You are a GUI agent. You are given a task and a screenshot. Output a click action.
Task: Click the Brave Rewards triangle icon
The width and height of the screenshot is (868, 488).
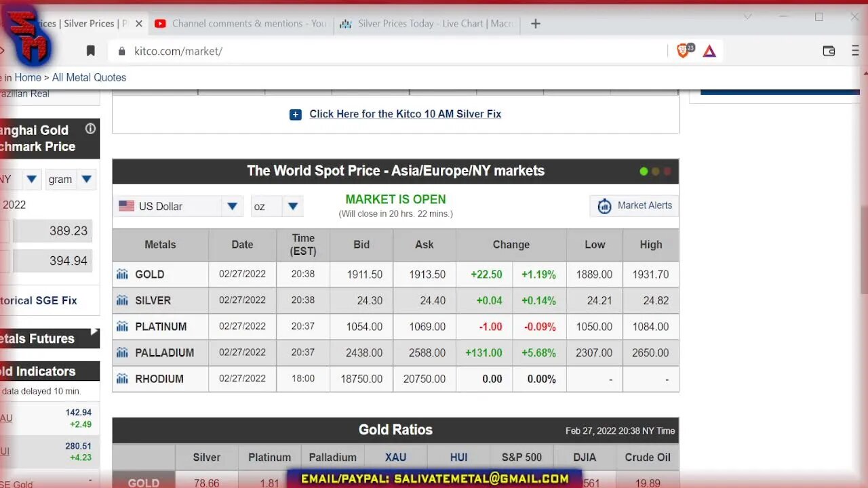point(709,51)
